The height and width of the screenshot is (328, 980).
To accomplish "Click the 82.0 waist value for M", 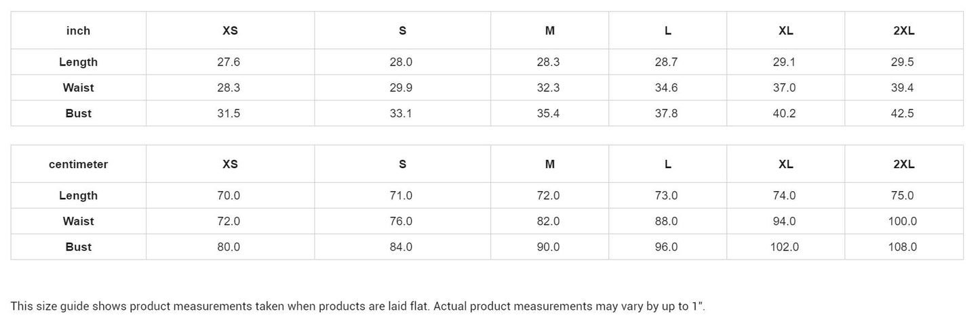I will tap(548, 221).
